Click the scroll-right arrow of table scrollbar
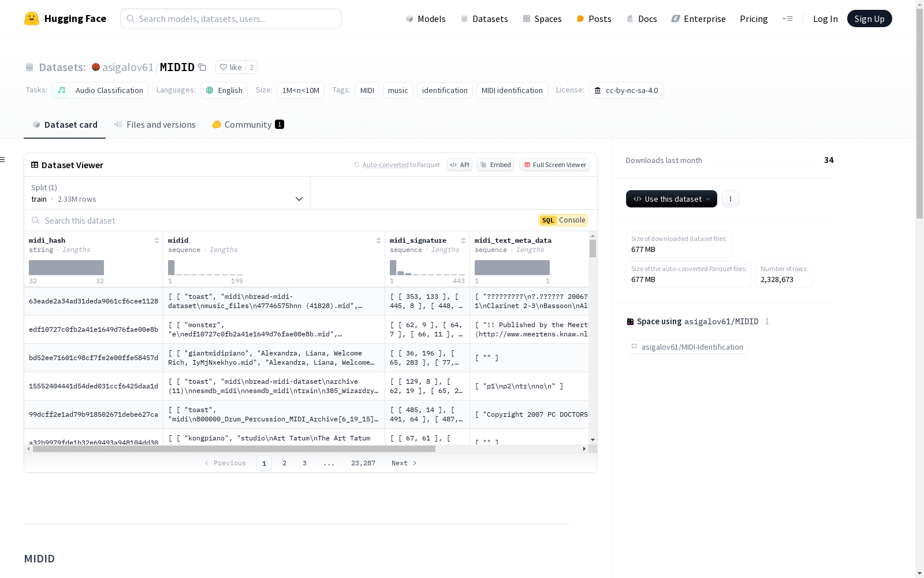This screenshot has height=578, width=924. coord(584,449)
